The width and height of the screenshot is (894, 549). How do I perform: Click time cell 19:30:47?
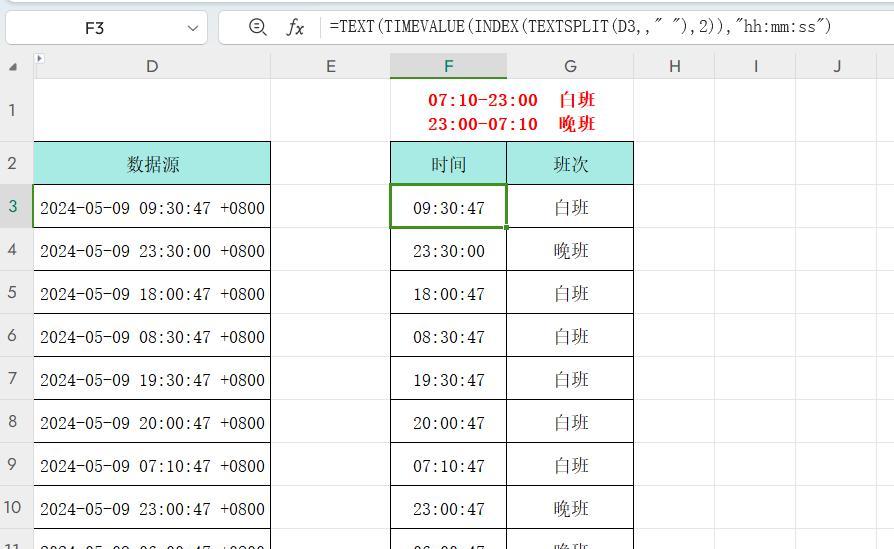pos(449,379)
